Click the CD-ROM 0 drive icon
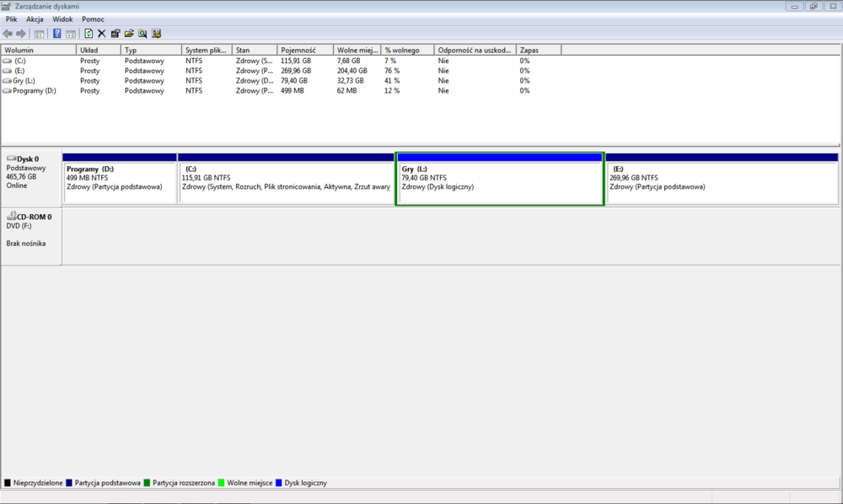The width and height of the screenshot is (843, 504). (11, 216)
